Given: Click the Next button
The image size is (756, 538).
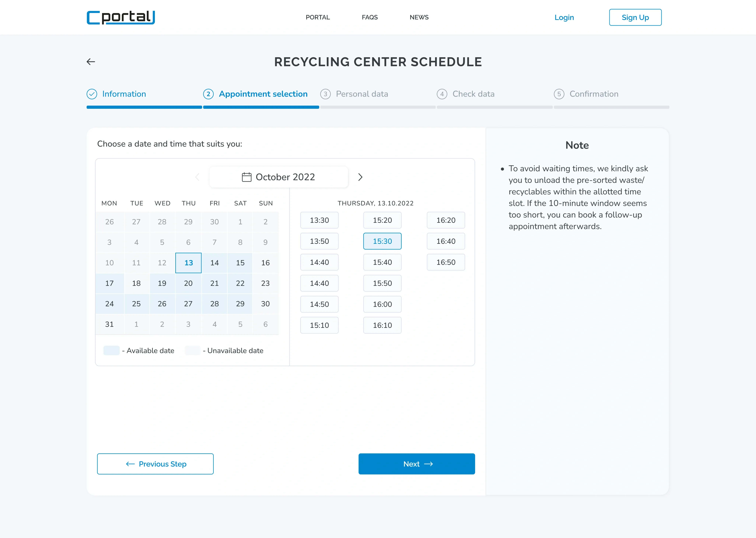Looking at the screenshot, I should click(x=416, y=464).
